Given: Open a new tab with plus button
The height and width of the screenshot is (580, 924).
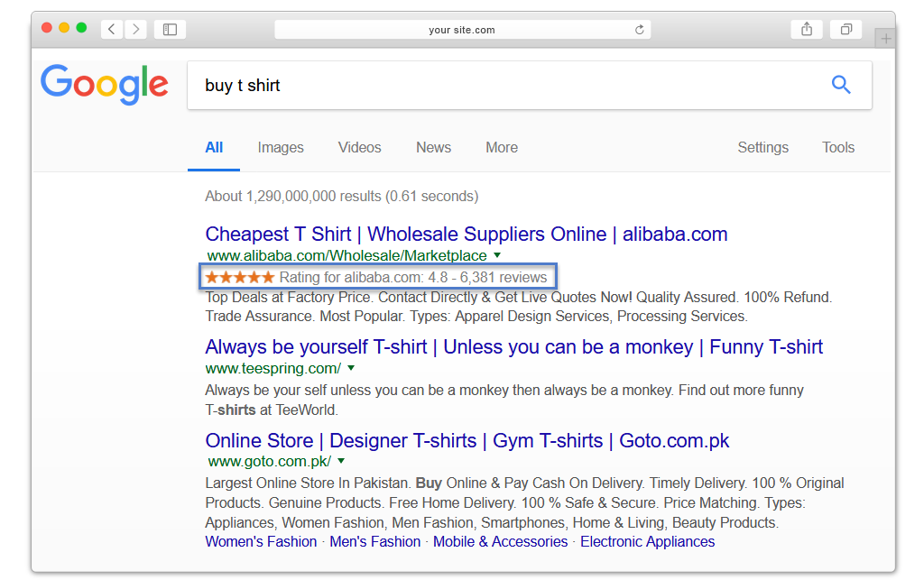Looking at the screenshot, I should (x=885, y=39).
